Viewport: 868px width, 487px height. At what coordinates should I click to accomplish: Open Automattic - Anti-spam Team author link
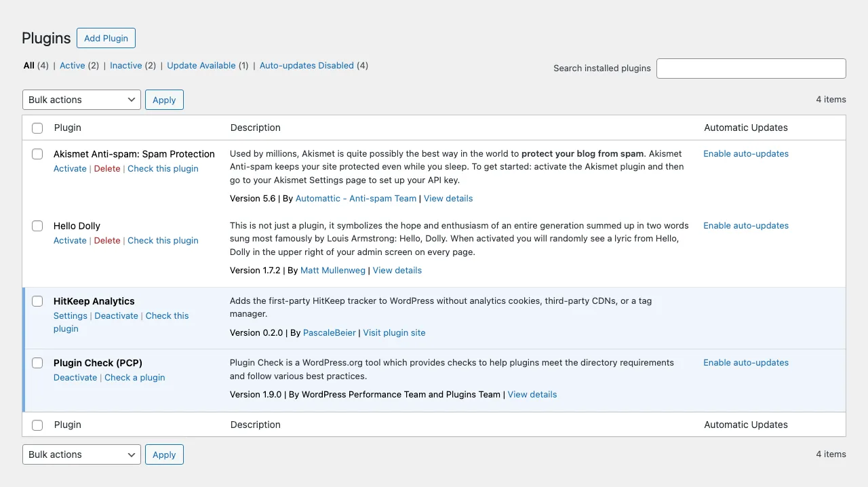click(356, 199)
